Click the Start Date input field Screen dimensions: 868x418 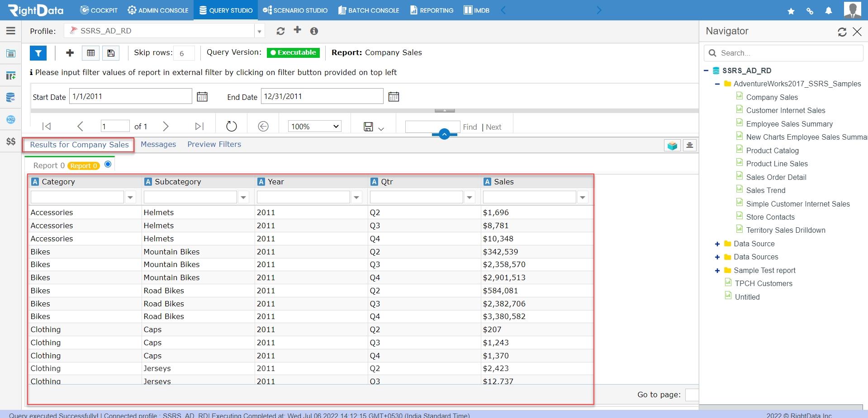coord(130,96)
